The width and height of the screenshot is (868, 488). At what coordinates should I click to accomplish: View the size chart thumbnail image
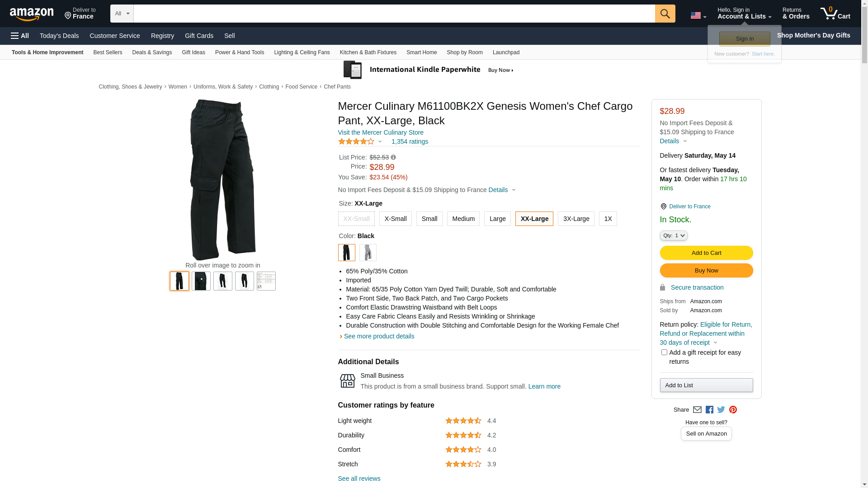click(x=266, y=281)
